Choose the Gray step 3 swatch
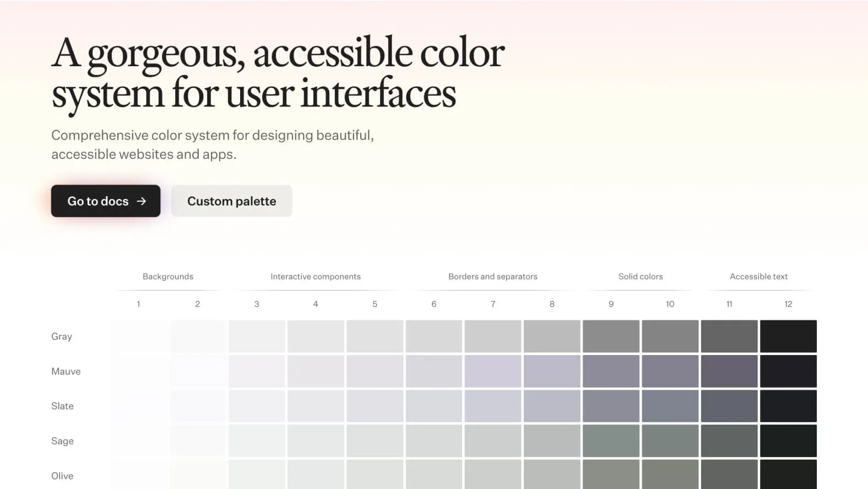The image size is (868, 489). 257,336
